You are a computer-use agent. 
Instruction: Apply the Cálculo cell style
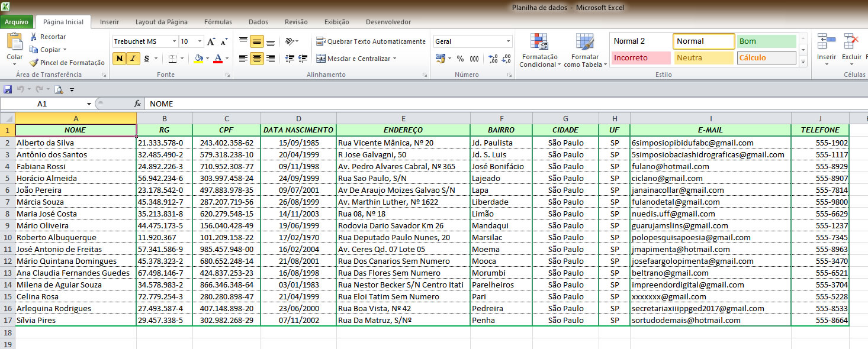[767, 58]
